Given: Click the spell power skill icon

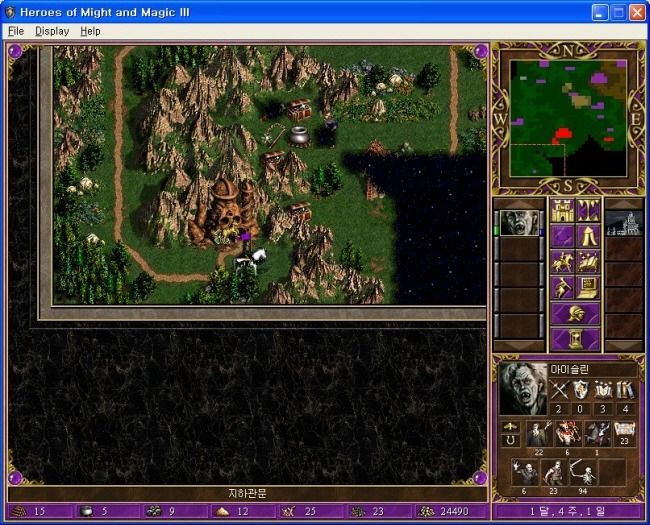Looking at the screenshot, I should click(603, 390).
